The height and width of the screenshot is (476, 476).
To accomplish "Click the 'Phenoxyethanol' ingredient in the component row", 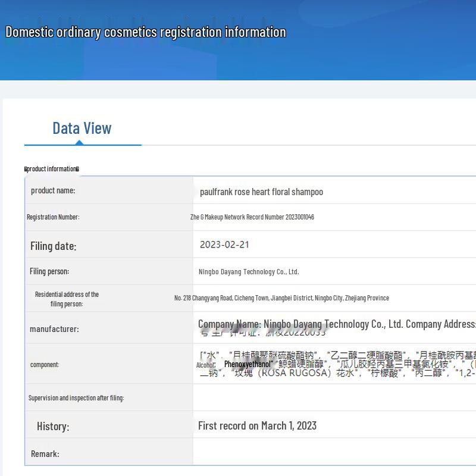I will 248,364.
